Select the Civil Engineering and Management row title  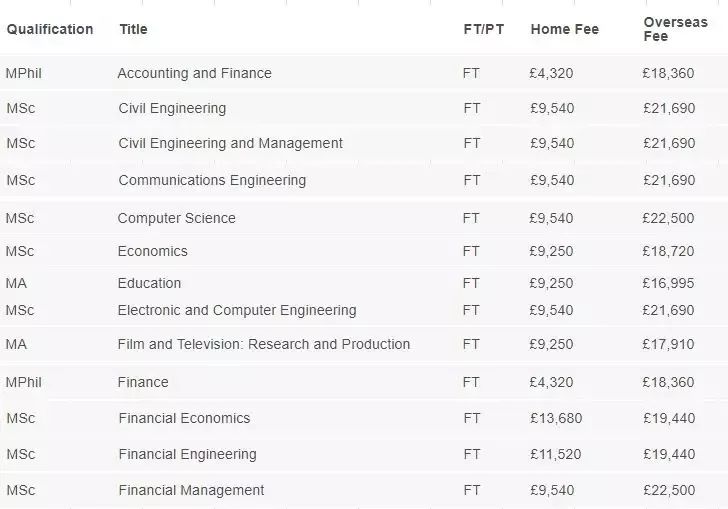[x=230, y=143]
